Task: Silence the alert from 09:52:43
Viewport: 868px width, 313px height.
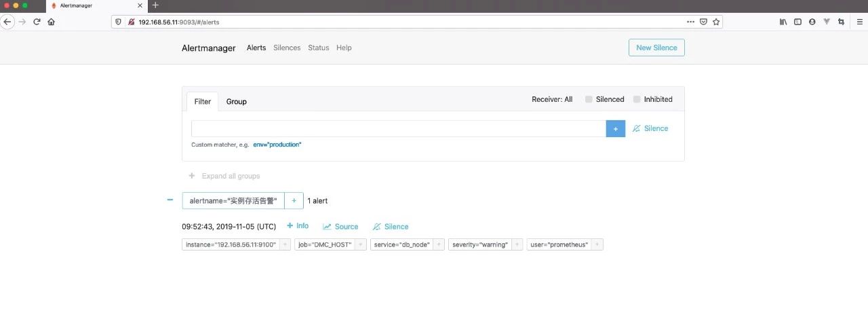Action: 391,227
